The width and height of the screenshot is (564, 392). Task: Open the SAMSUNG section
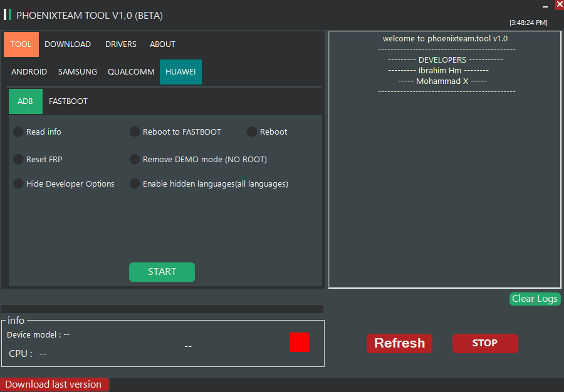click(x=78, y=72)
